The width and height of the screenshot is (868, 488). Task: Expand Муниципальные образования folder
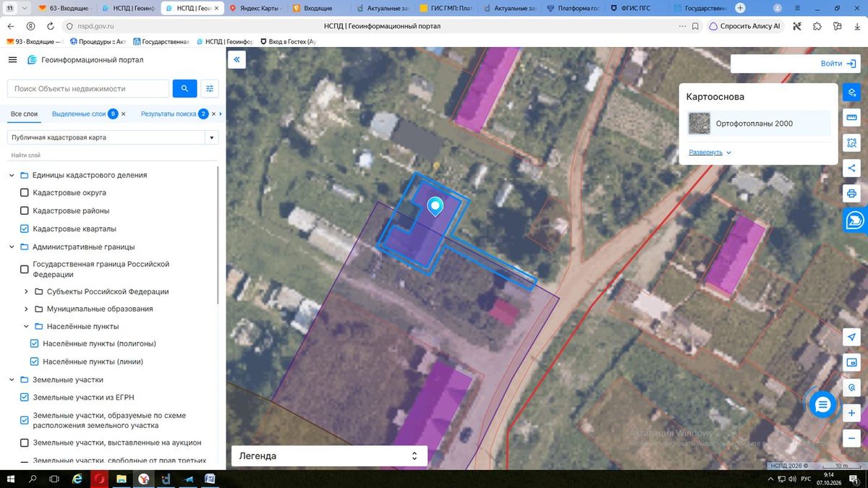coord(26,309)
